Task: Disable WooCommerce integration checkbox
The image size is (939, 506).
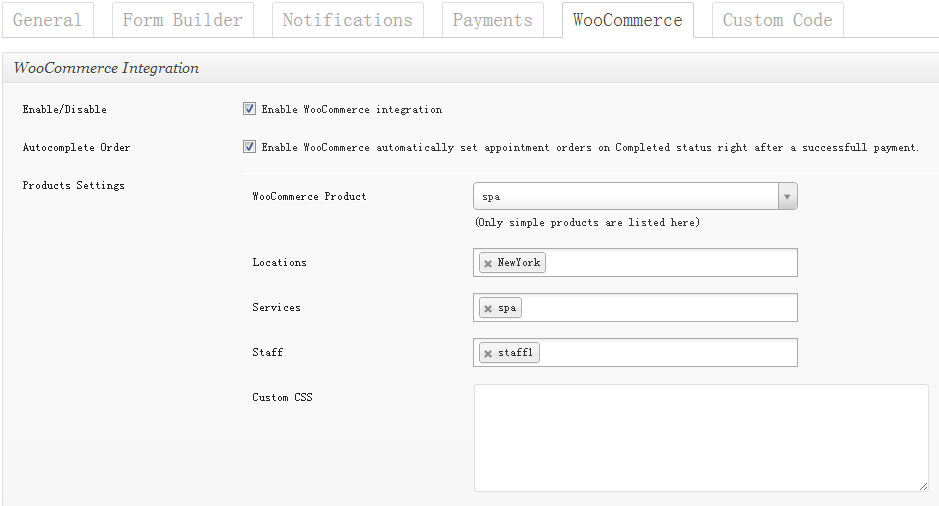Action: tap(249, 109)
